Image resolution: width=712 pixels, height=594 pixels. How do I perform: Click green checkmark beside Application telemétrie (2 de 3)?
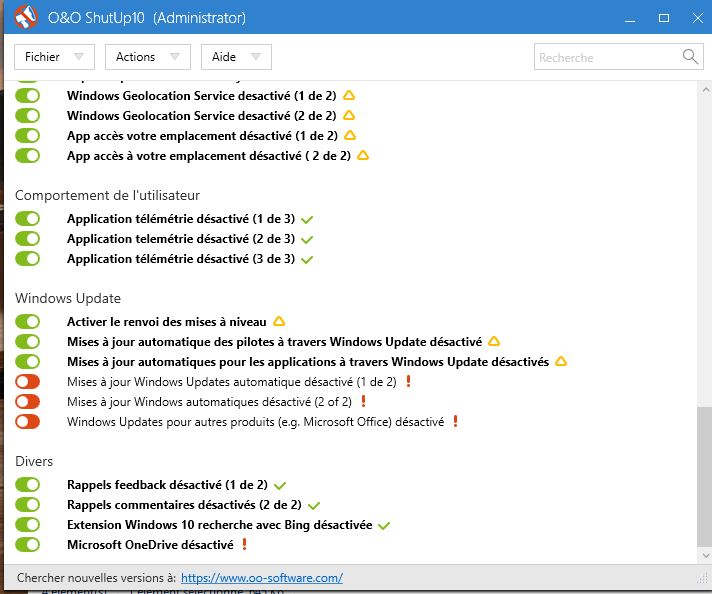coord(307,240)
